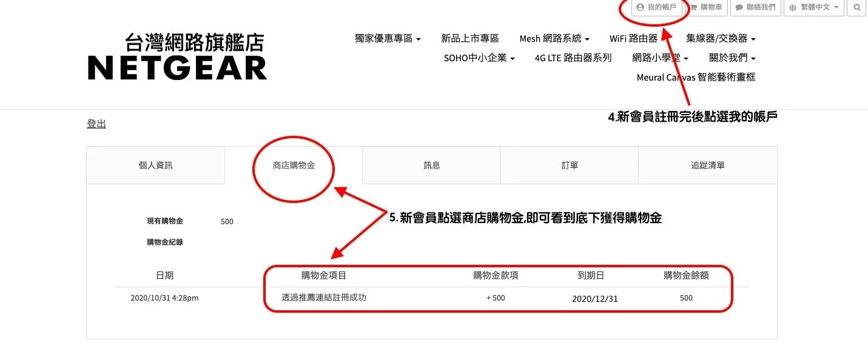
Task: Click 透過推薦連結註冊成功 record entry
Action: point(324,298)
